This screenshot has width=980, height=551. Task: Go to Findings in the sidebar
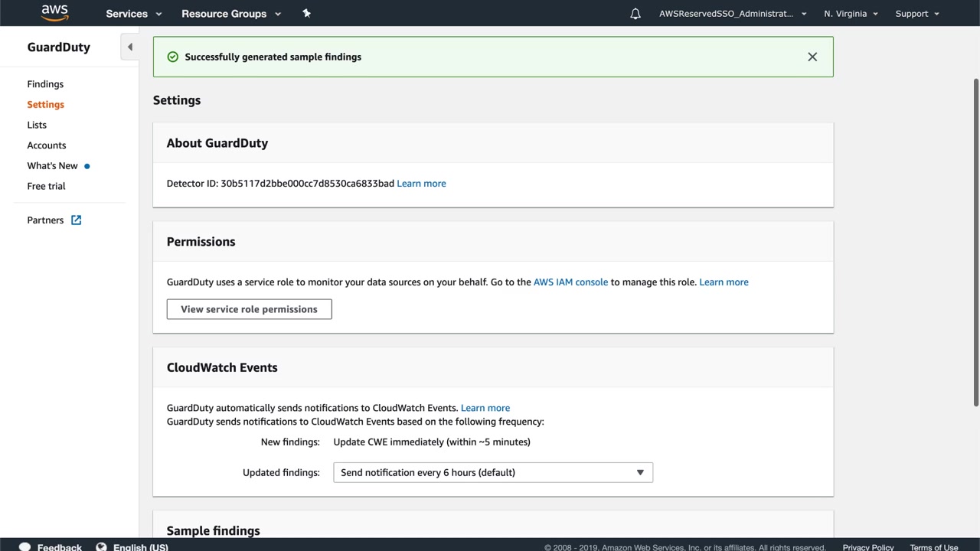pos(45,84)
